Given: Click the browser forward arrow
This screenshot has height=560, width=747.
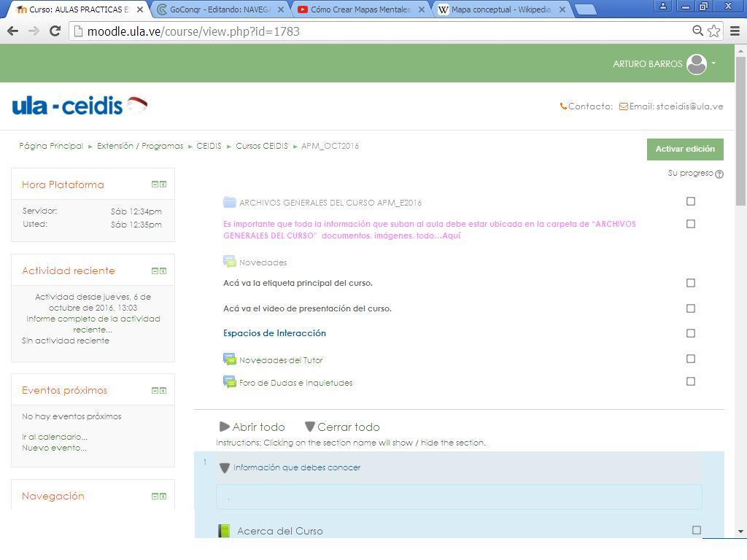Looking at the screenshot, I should point(34,31).
